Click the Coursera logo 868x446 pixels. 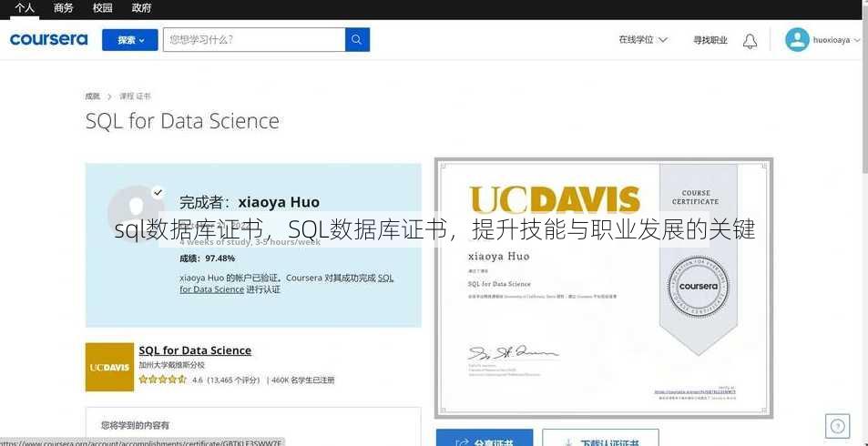click(x=48, y=39)
